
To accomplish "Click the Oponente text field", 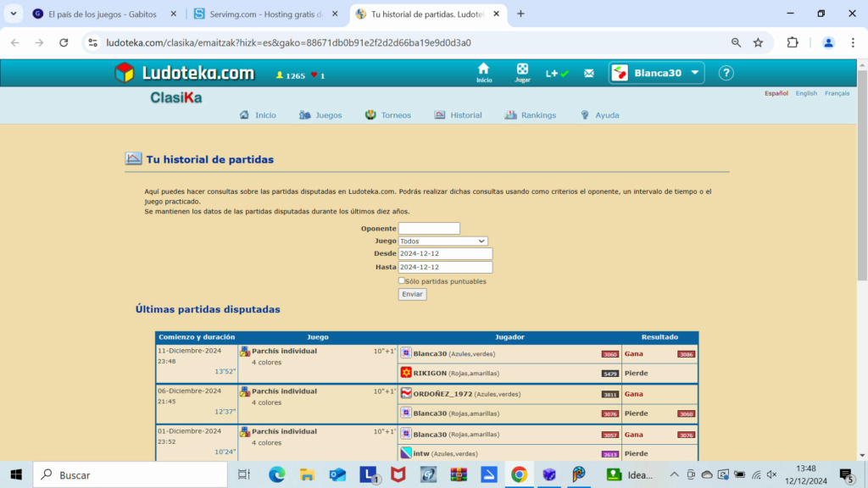I will (429, 228).
